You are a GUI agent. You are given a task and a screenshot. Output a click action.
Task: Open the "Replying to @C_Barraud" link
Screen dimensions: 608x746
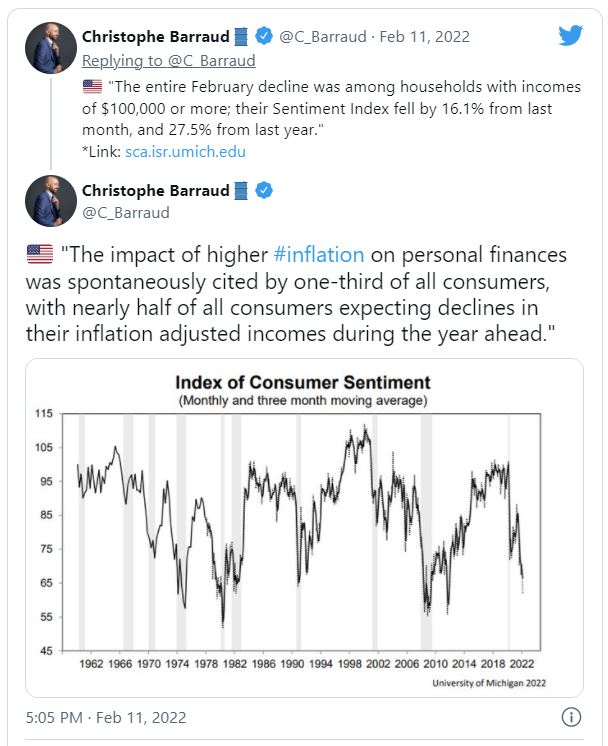(169, 61)
